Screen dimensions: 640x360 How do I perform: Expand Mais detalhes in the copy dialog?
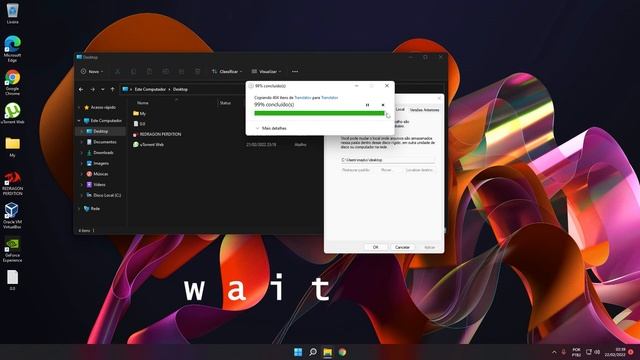271,128
